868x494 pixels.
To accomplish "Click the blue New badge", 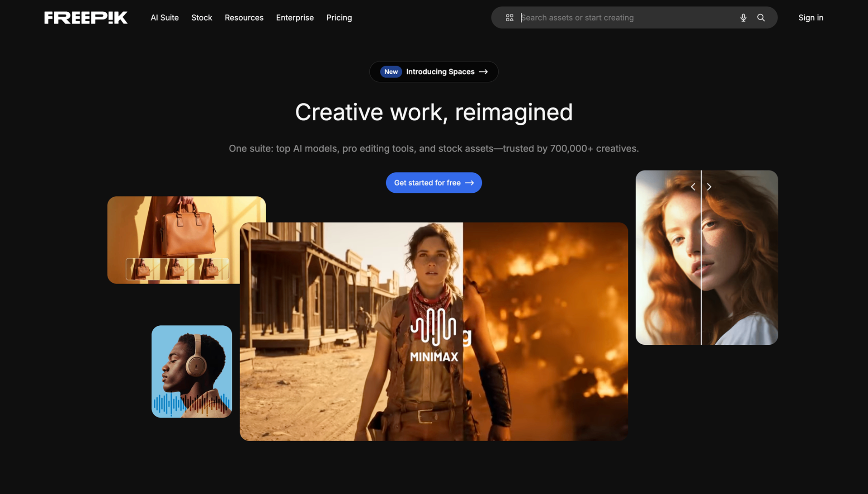I will pos(391,71).
